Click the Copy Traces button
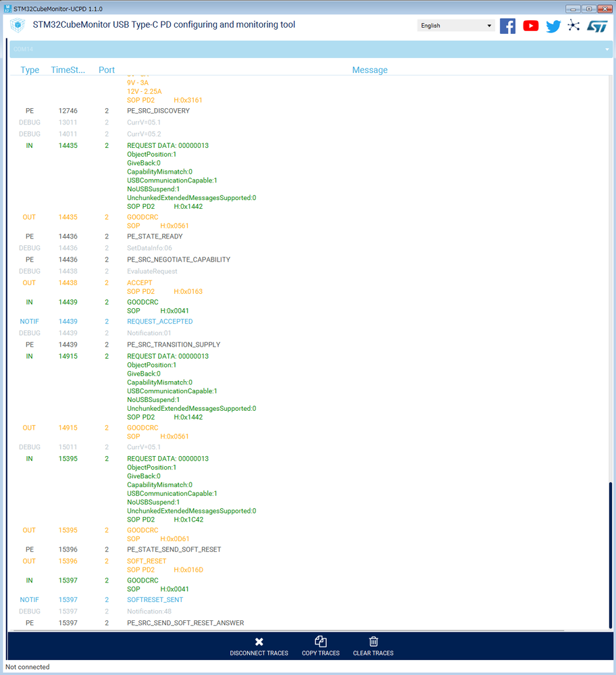Image resolution: width=616 pixels, height=675 pixels. pyautogui.click(x=321, y=647)
